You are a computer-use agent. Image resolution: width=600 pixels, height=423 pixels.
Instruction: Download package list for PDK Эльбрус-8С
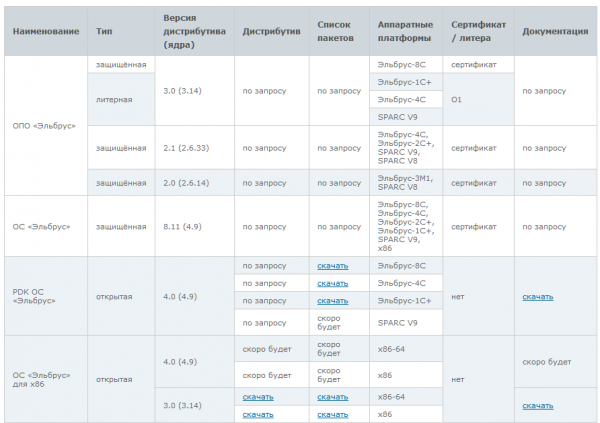[332, 266]
